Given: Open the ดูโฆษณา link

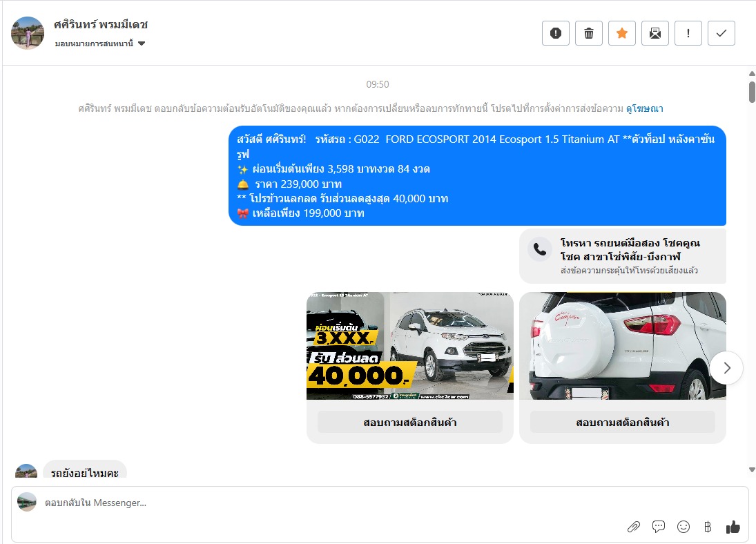Looking at the screenshot, I should [645, 108].
